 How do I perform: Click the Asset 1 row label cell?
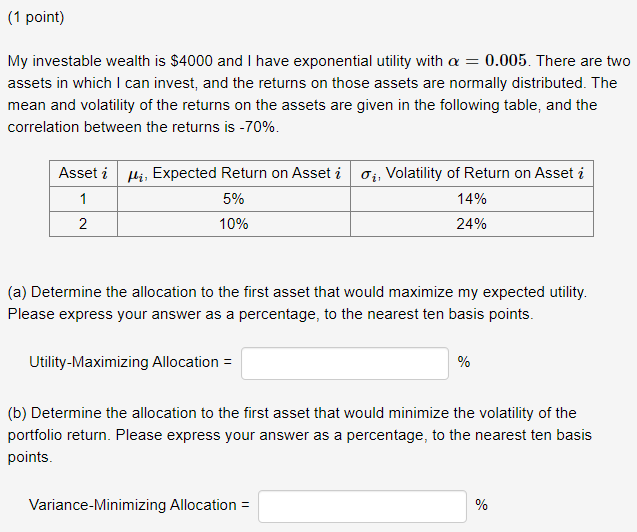83,199
